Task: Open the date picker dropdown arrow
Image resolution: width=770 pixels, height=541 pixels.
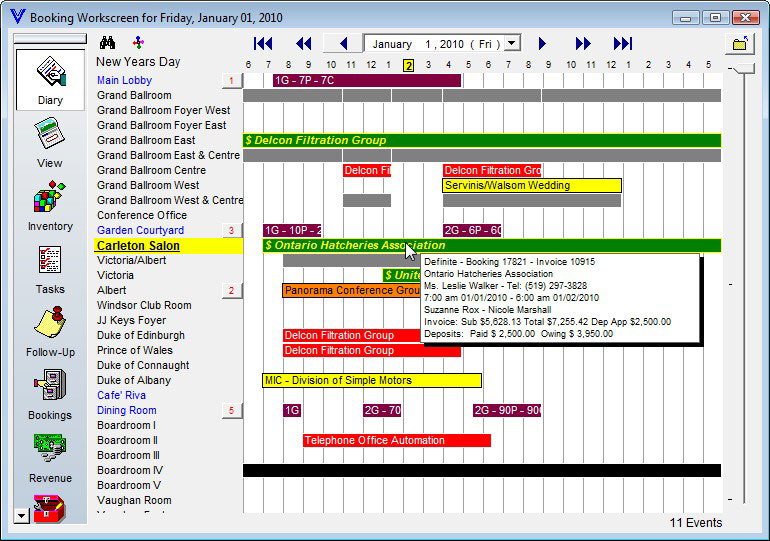Action: pos(512,43)
